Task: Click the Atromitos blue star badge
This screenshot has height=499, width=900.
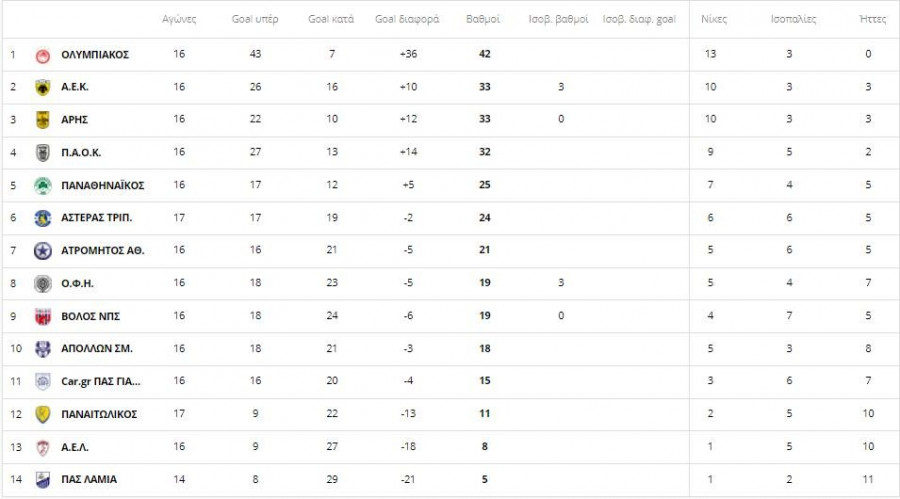Action: 42,251
